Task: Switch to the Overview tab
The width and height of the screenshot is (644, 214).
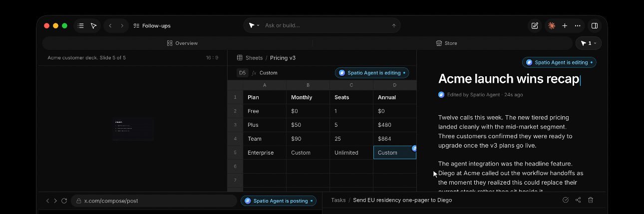Action: click(183, 43)
